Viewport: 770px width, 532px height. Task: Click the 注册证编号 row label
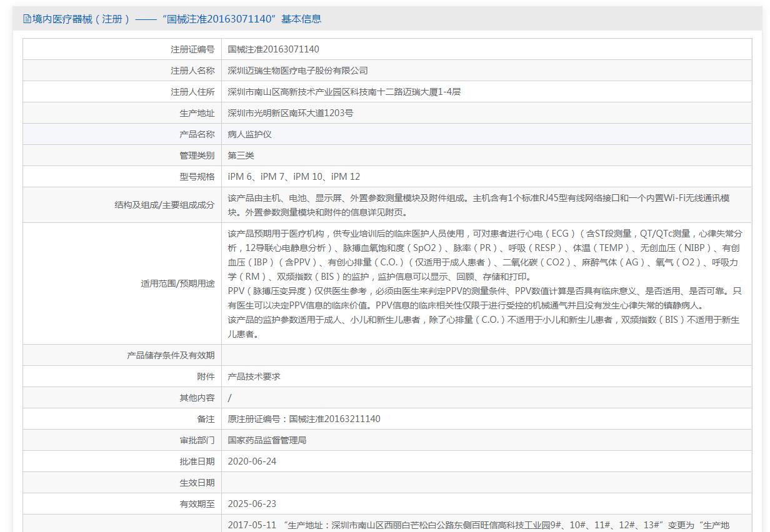tap(192, 49)
